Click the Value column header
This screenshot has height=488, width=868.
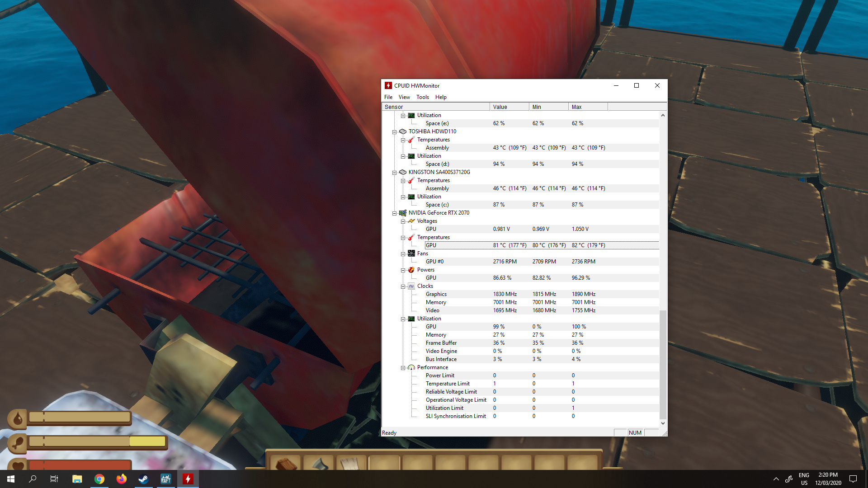pos(509,107)
